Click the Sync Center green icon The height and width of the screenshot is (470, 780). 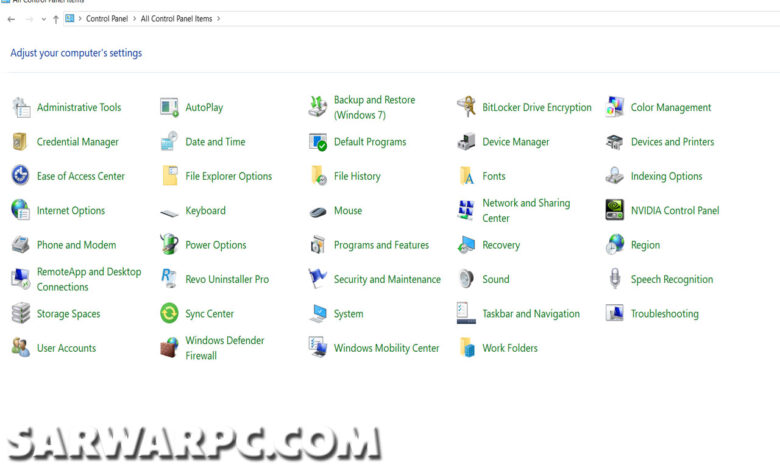point(169,313)
